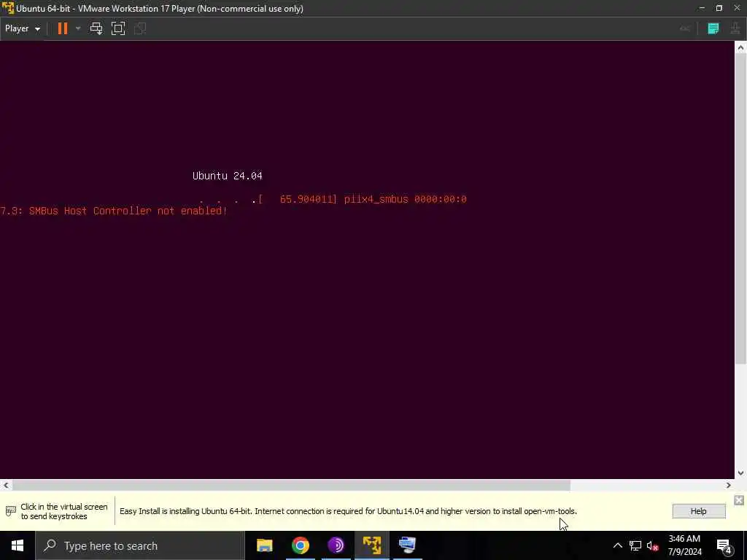747x560 pixels.
Task: Open the network status tray icon
Action: (635, 545)
